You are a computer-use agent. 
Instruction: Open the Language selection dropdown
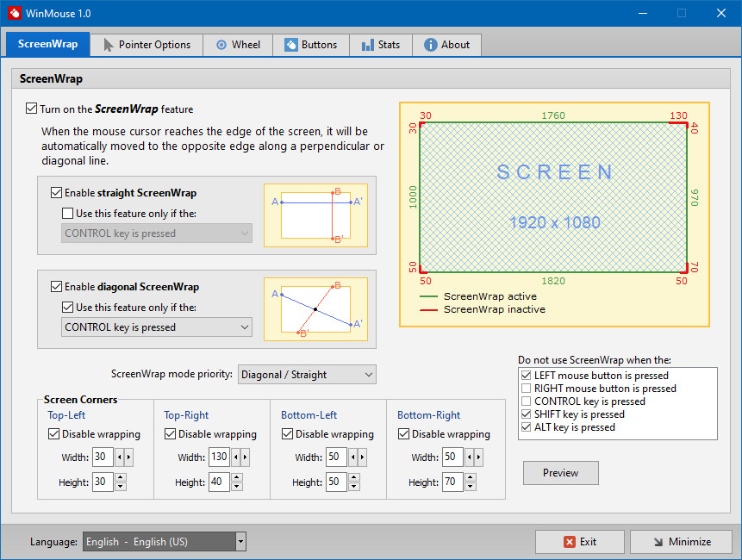point(165,542)
